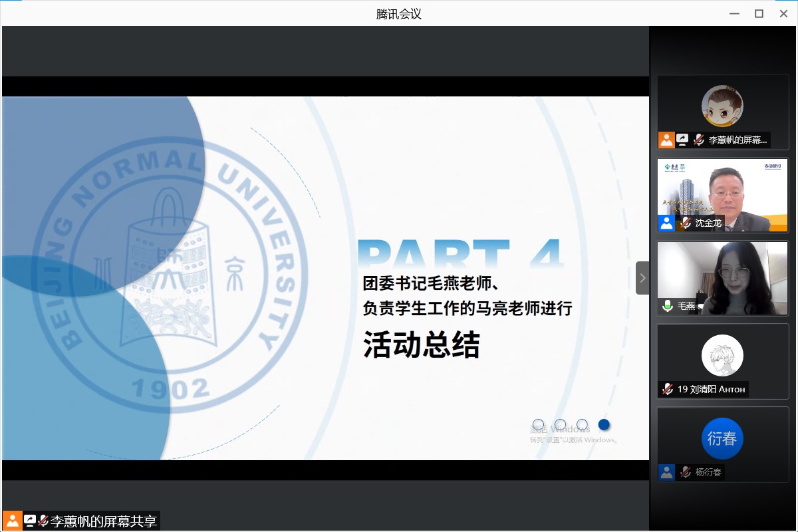
Task: Click the green microphone icon beside 毛燕
Action: tap(667, 307)
